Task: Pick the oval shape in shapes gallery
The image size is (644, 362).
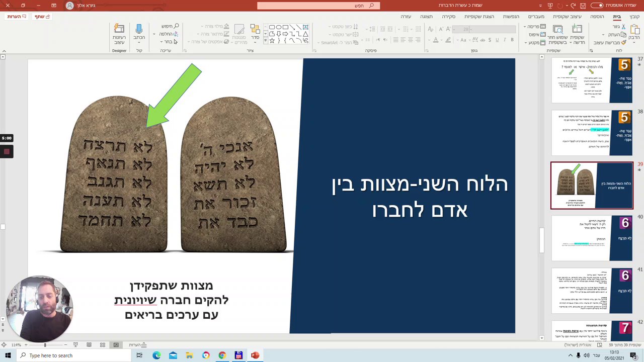Action: [x=279, y=27]
